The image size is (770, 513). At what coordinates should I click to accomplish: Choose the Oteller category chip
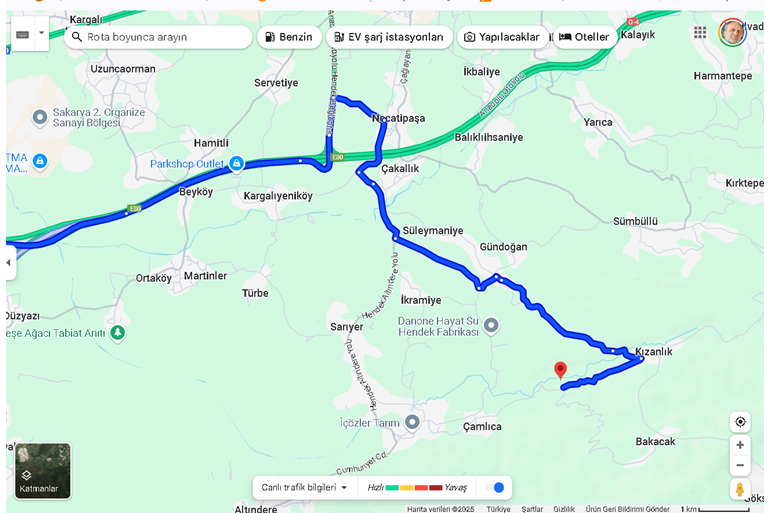pos(584,37)
